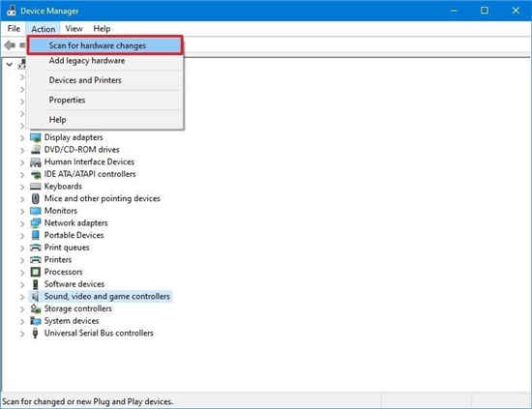Click the Universal Serial Bus controllers icon

point(35,333)
